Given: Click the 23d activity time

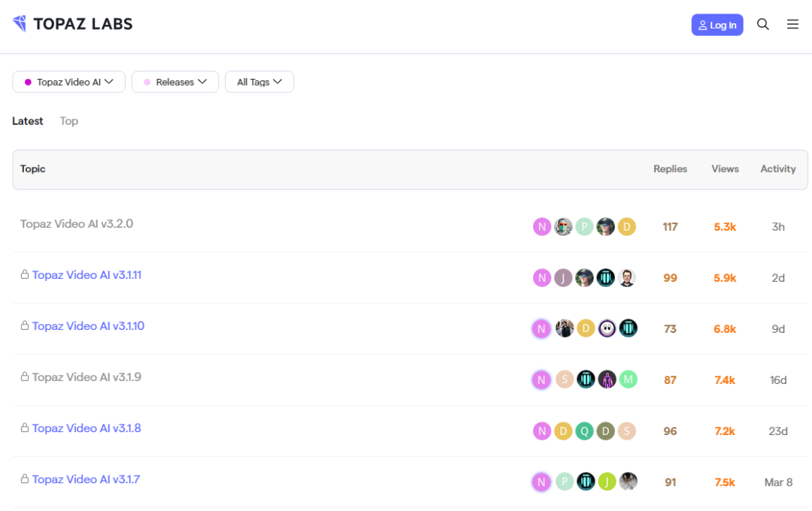Looking at the screenshot, I should pyautogui.click(x=778, y=431).
